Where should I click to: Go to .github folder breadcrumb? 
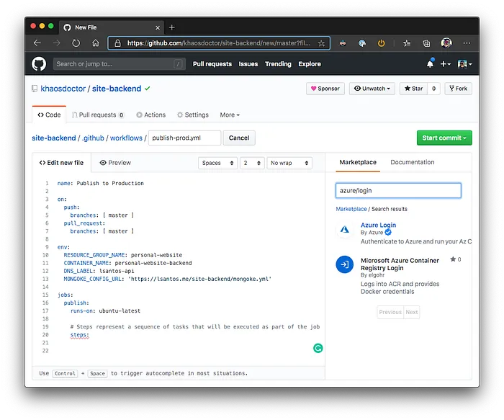93,138
